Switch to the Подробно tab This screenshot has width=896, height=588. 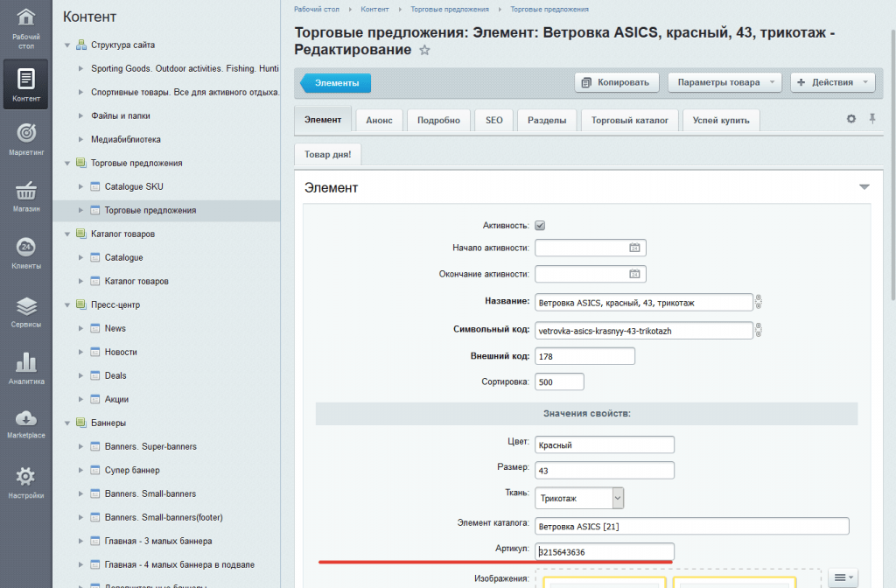point(438,120)
